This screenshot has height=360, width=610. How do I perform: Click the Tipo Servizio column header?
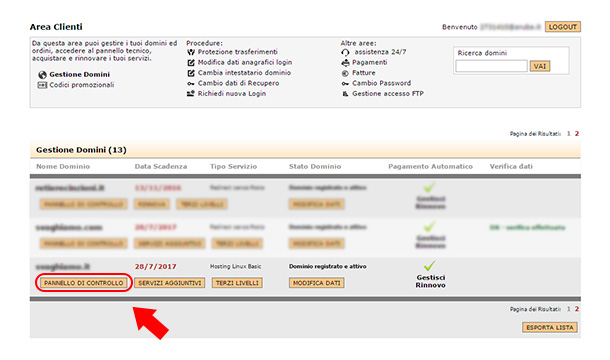coord(233,167)
